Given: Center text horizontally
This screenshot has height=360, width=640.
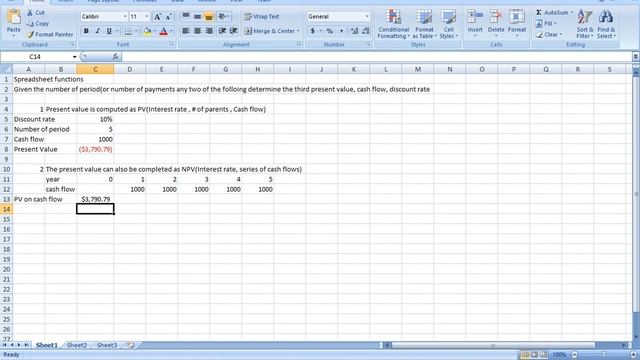Looking at the screenshot, I should pyautogui.click(x=197, y=31).
